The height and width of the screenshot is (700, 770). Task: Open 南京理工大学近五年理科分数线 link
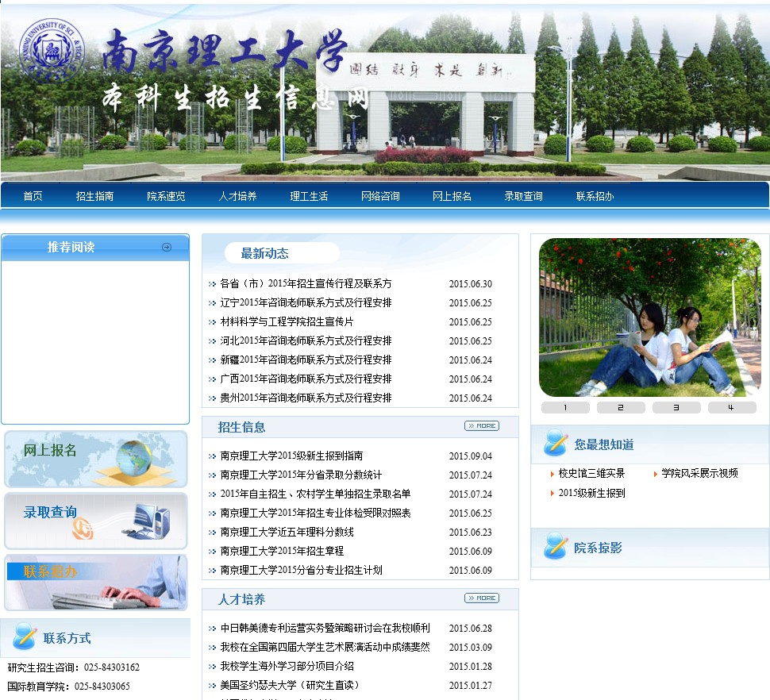tap(287, 532)
